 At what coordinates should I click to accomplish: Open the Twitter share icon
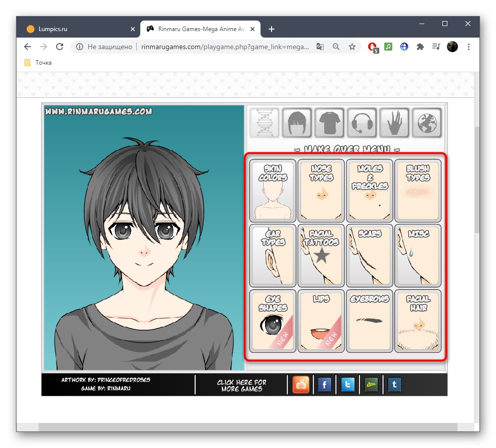click(x=348, y=384)
